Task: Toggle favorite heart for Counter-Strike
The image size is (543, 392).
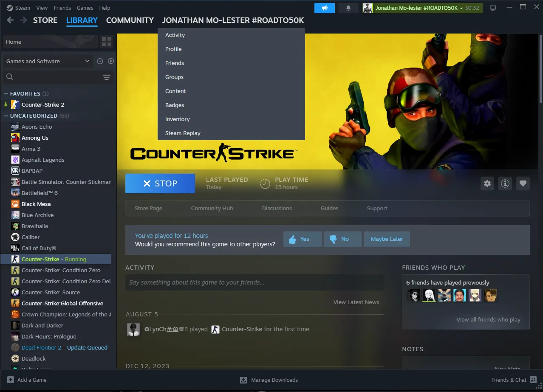Action: [x=523, y=183]
